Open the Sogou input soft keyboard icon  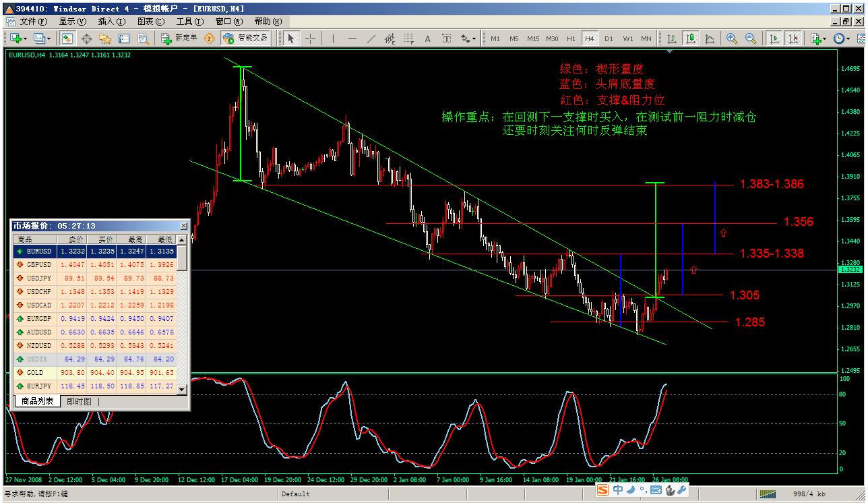point(656,490)
